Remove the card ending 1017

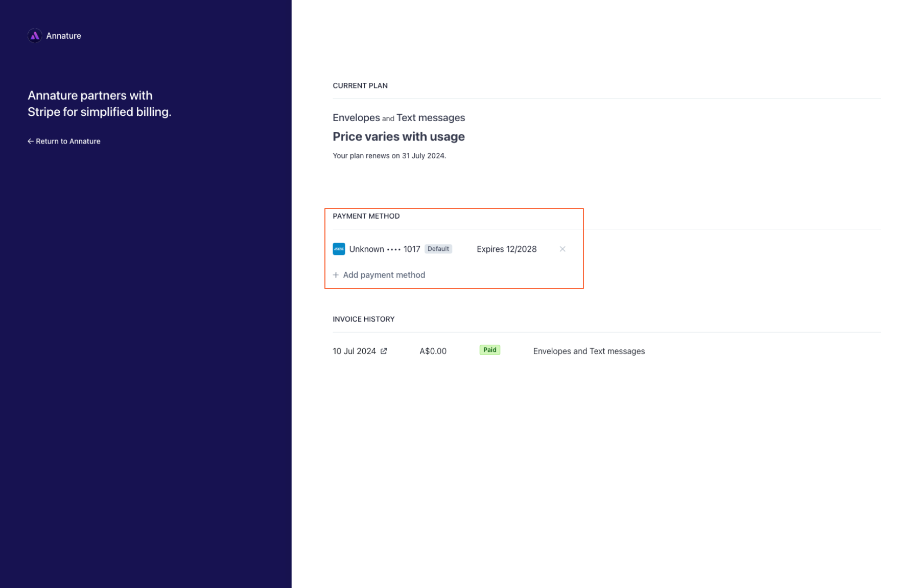[562, 249]
